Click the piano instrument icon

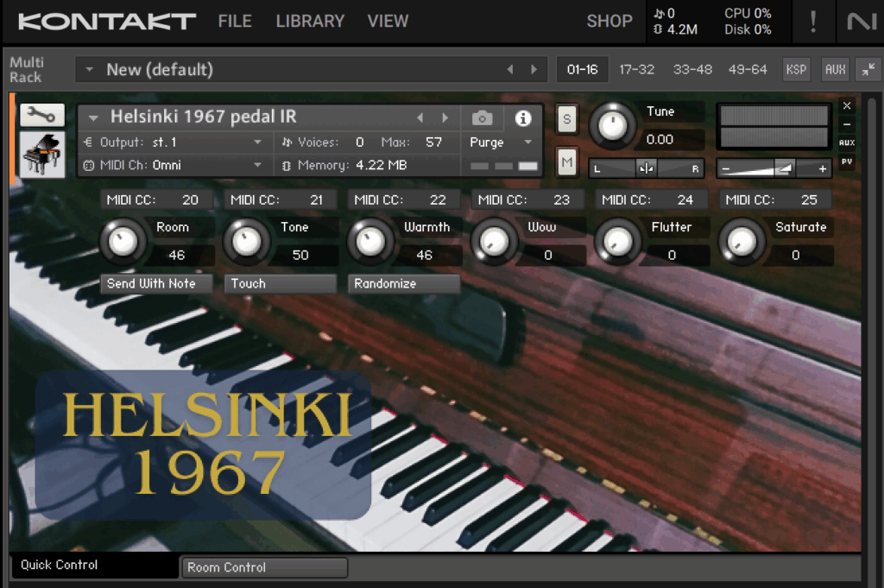[41, 155]
